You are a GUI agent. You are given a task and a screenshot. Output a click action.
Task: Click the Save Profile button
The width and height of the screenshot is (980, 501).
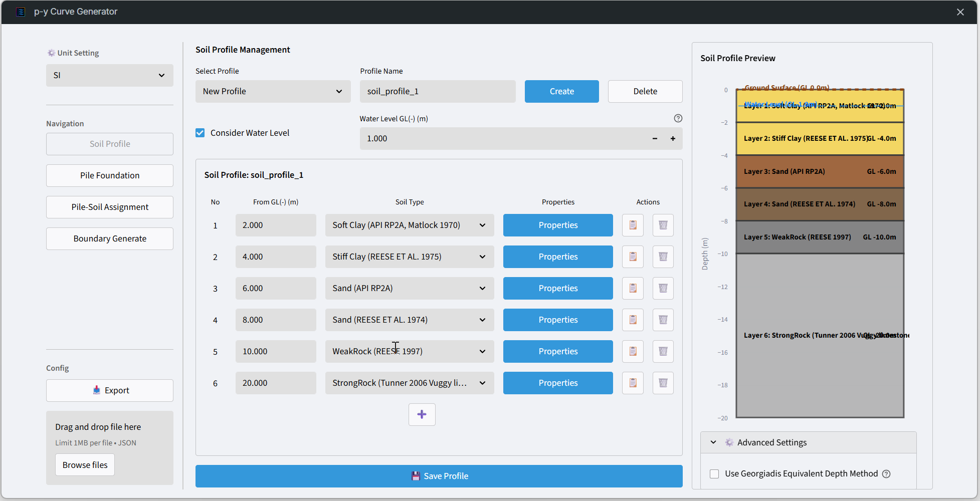[x=439, y=476]
